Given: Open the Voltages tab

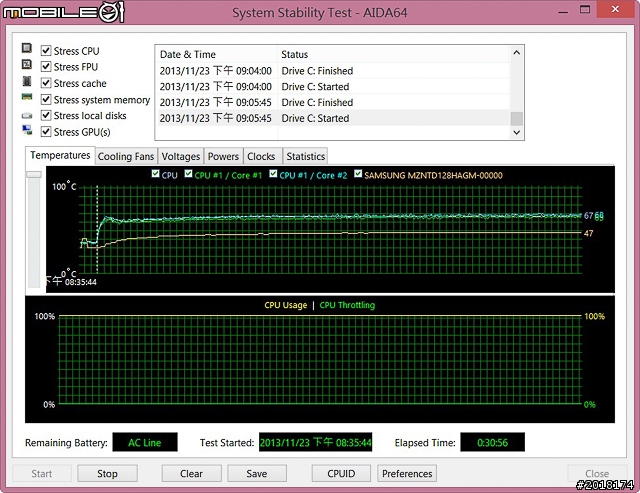Looking at the screenshot, I should [x=180, y=156].
